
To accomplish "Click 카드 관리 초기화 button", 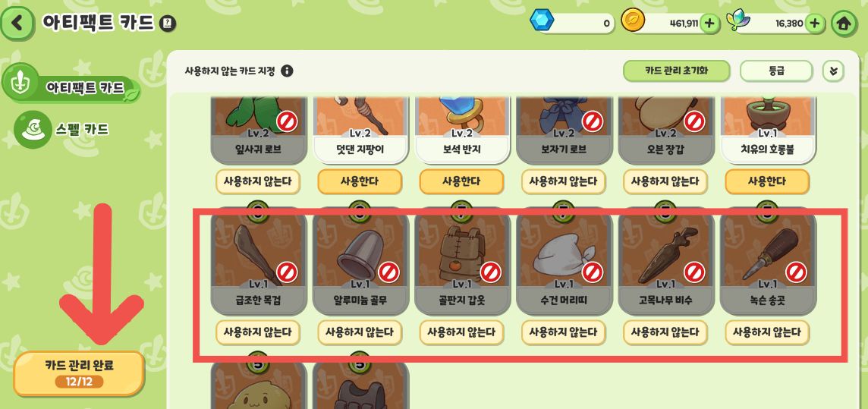I will point(677,71).
